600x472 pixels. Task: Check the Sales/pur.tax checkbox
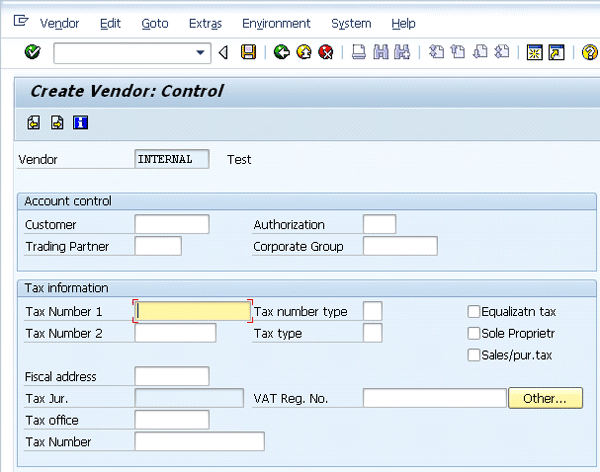click(474, 355)
